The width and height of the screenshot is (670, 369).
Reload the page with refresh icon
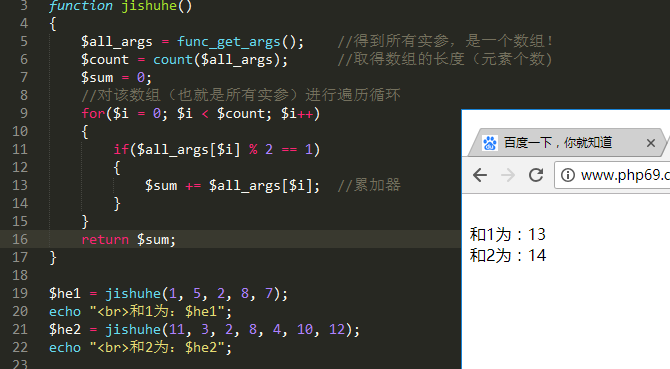(536, 175)
